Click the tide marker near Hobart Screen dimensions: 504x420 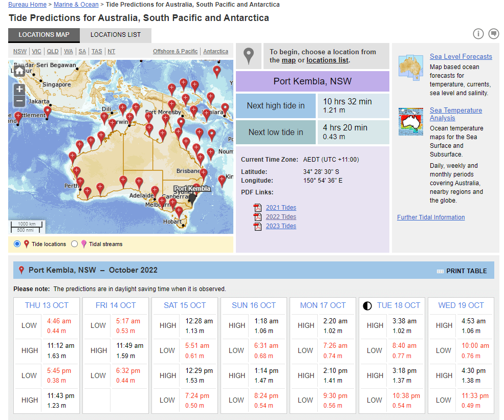click(179, 212)
